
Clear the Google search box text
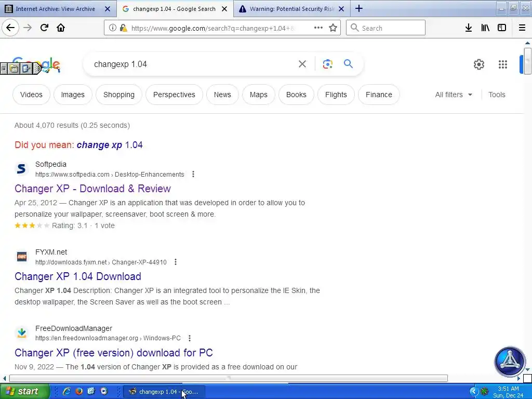(302, 64)
